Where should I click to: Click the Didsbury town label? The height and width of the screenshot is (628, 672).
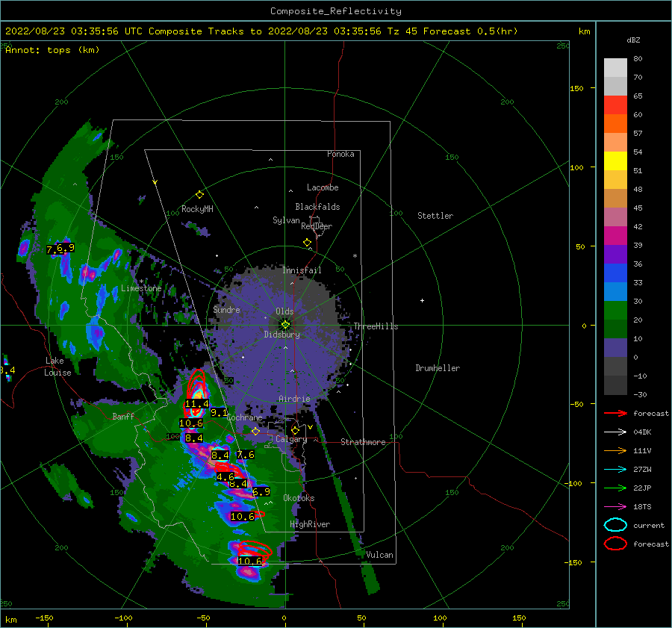click(282, 335)
